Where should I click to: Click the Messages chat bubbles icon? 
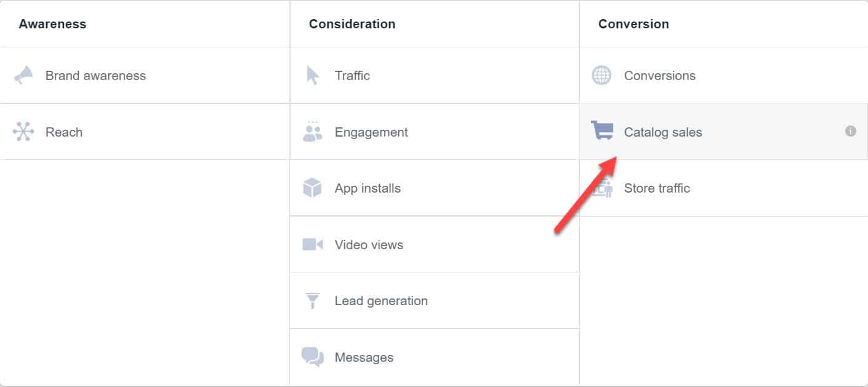313,357
